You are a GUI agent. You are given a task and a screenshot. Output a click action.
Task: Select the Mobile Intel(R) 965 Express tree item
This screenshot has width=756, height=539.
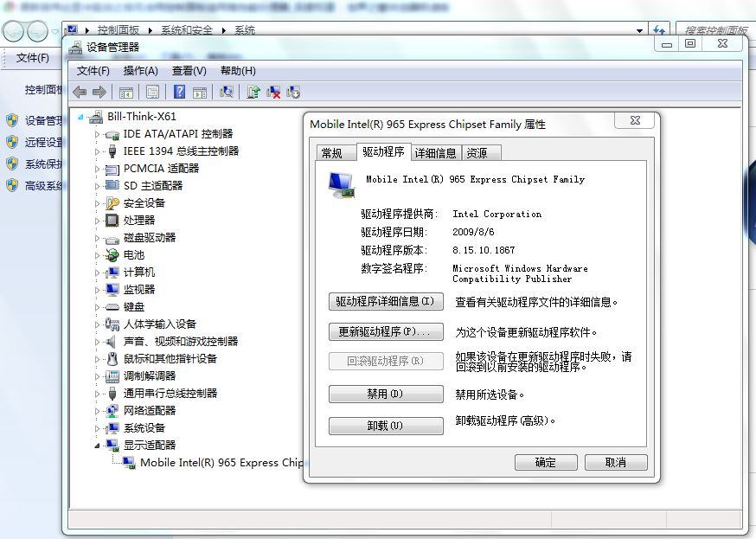coord(221,462)
